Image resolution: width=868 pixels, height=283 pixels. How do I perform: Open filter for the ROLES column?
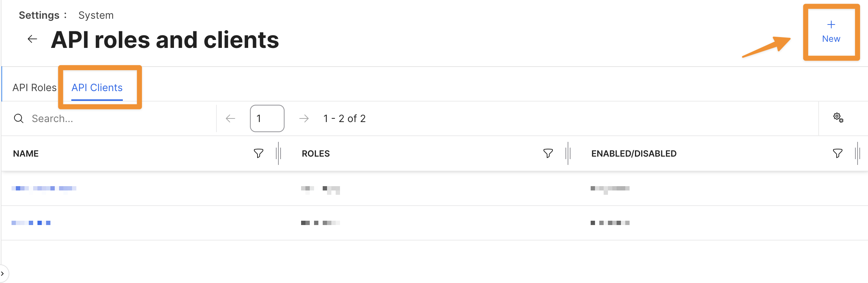[x=548, y=153]
